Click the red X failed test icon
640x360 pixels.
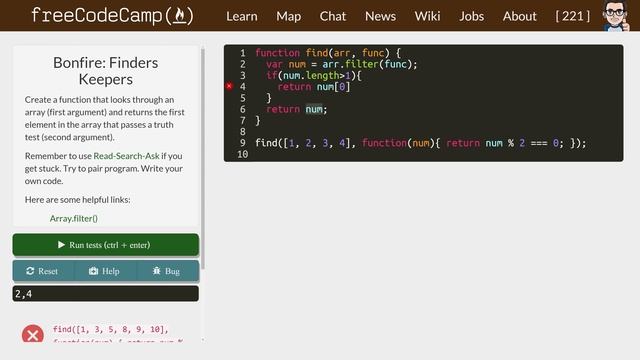[x=33, y=334]
